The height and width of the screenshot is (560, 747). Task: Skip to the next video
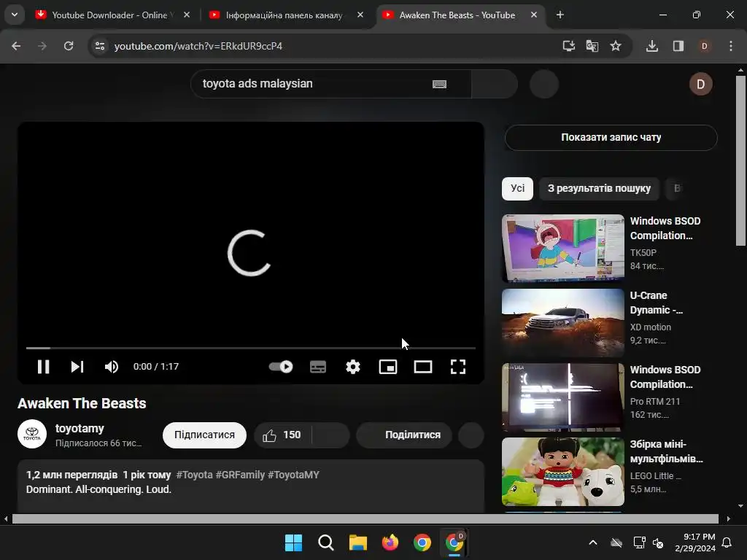pos(77,367)
